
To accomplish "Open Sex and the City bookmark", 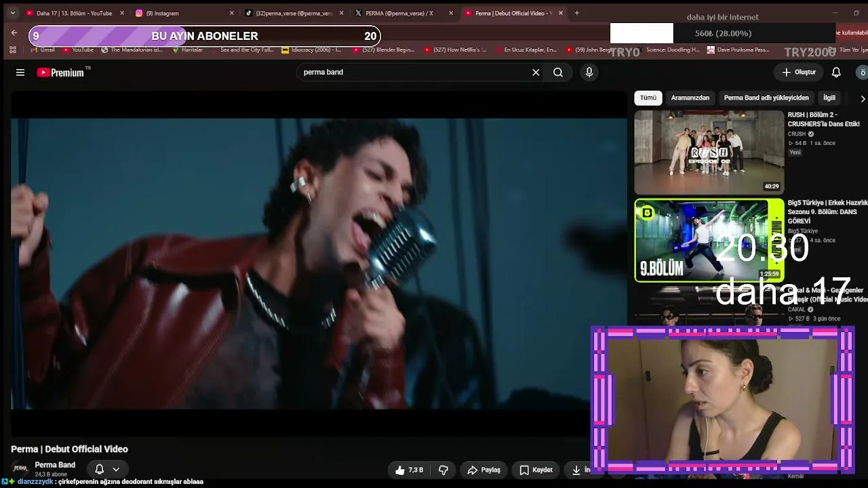I will click(242, 49).
